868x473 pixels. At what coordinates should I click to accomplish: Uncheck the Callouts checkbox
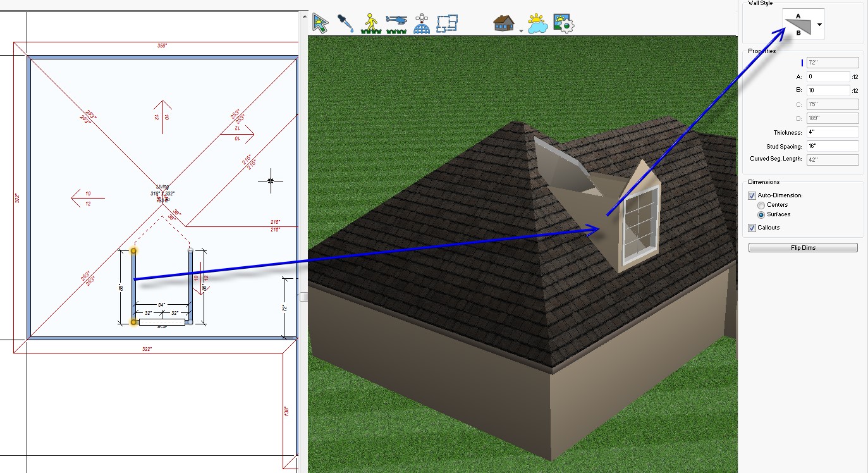tap(752, 228)
